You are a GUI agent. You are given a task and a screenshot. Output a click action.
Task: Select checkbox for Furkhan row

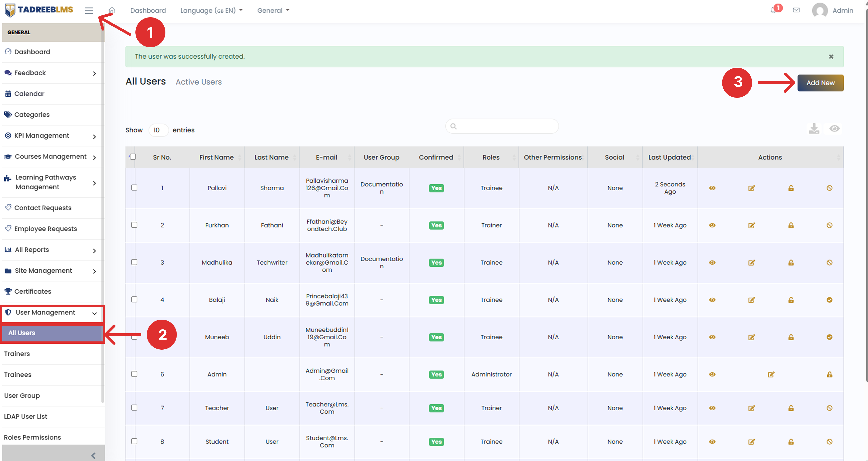coord(135,225)
